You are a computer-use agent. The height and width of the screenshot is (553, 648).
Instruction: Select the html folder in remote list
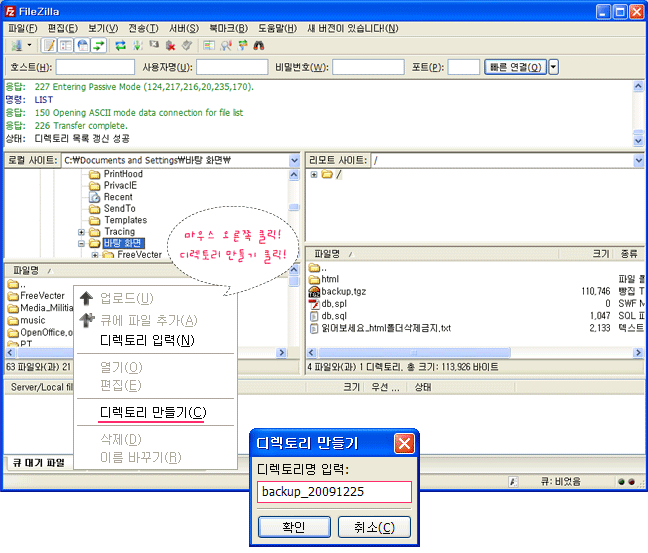tap(330, 279)
